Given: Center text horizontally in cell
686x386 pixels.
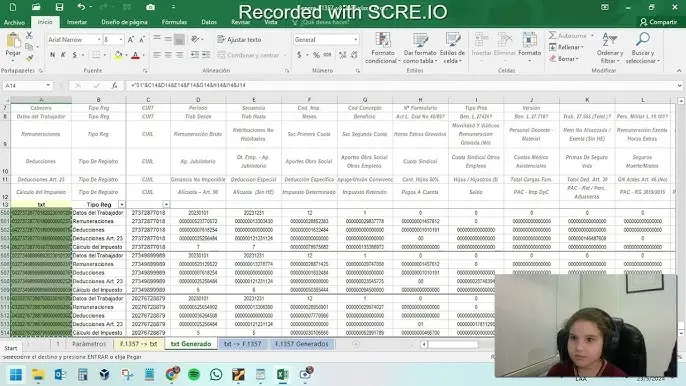Looking at the screenshot, I should tap(168, 55).
